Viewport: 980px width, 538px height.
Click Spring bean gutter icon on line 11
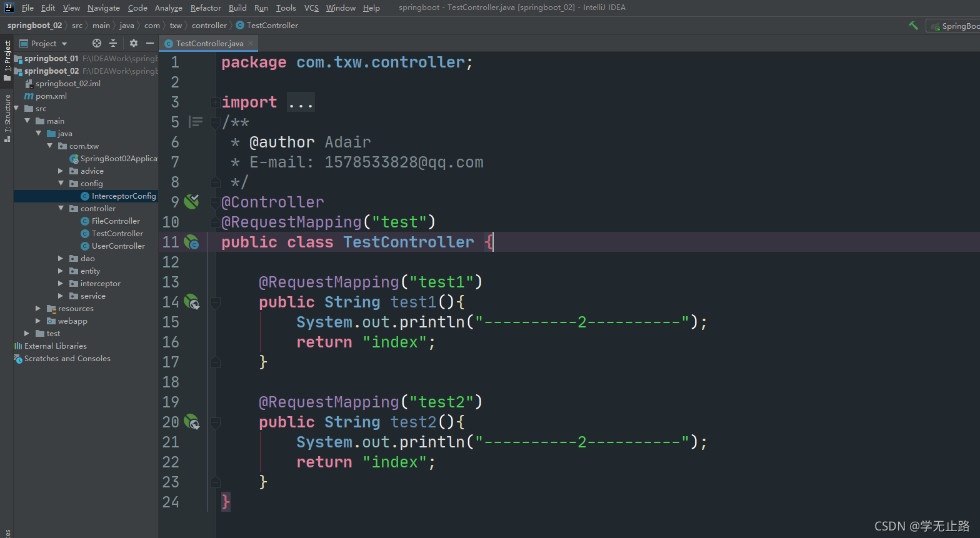pos(191,242)
